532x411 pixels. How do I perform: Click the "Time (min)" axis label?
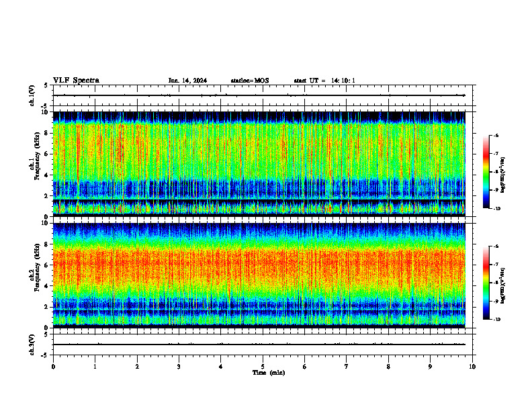click(x=269, y=373)
